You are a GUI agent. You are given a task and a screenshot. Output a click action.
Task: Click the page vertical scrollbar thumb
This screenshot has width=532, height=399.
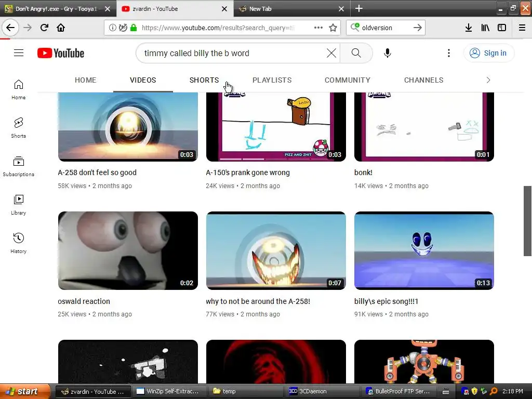(x=527, y=221)
